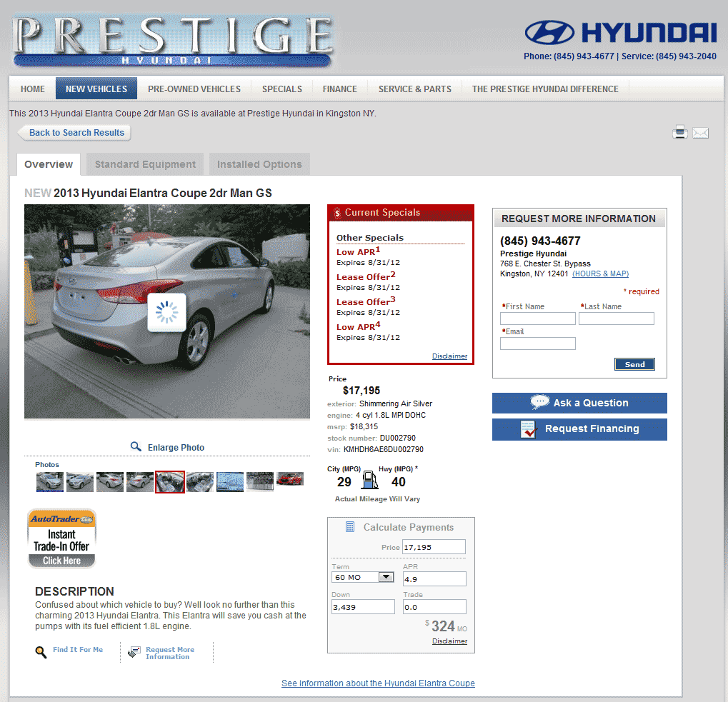Click the Request Financing button
This screenshot has width=728, height=702.
coord(579,429)
